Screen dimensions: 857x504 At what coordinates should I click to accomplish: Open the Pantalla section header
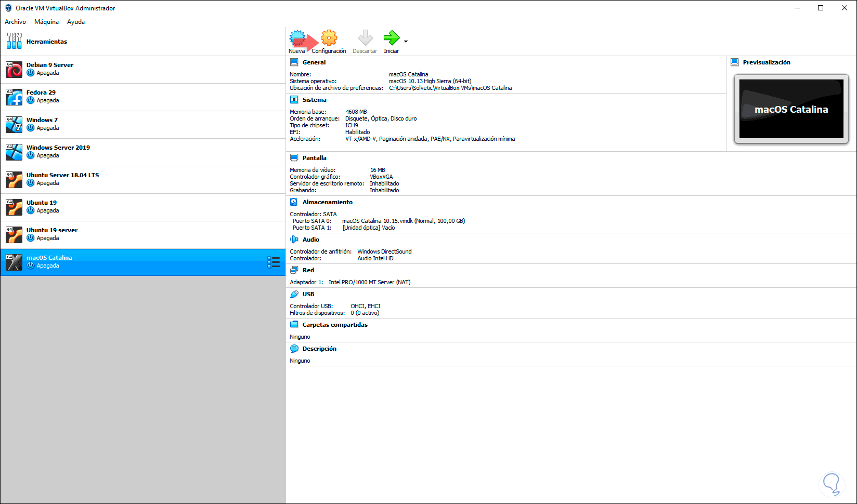click(315, 158)
